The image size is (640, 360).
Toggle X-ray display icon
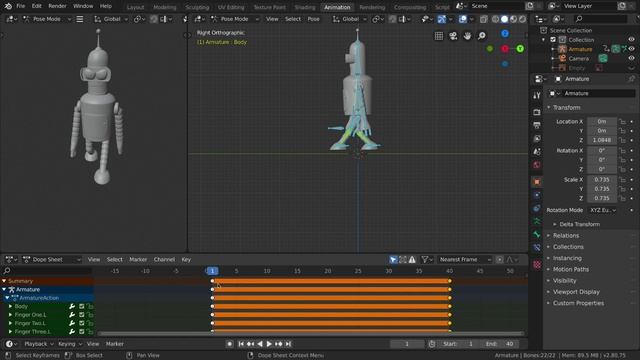pos(484,19)
